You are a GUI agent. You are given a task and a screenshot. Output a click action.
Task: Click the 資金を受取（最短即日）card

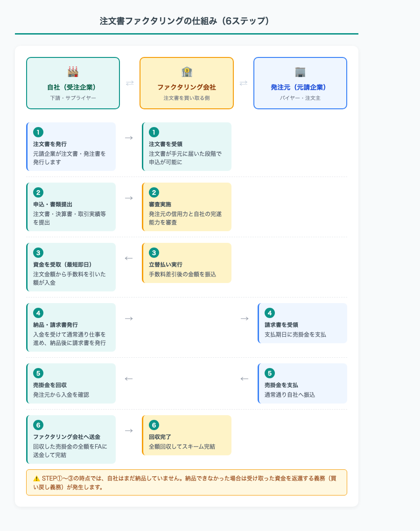tap(71, 266)
